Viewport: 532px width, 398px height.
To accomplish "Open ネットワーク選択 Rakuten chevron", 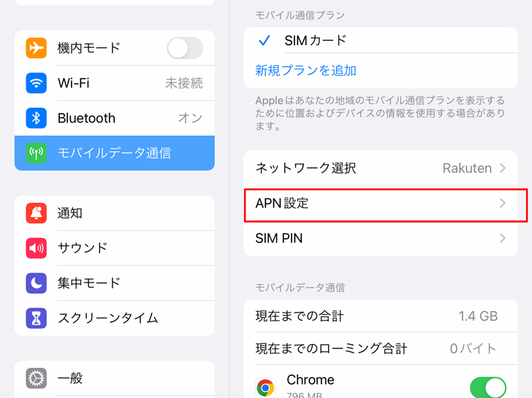I will pos(503,168).
